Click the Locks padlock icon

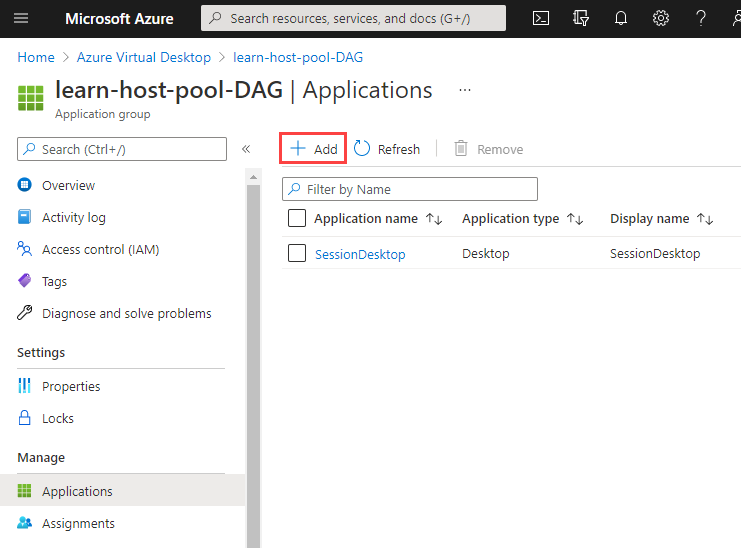point(25,418)
